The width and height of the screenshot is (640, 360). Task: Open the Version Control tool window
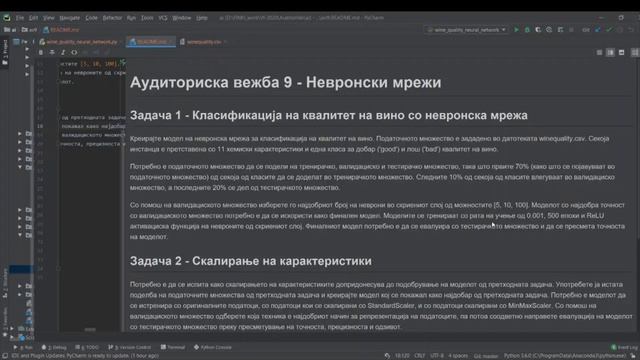(130, 347)
